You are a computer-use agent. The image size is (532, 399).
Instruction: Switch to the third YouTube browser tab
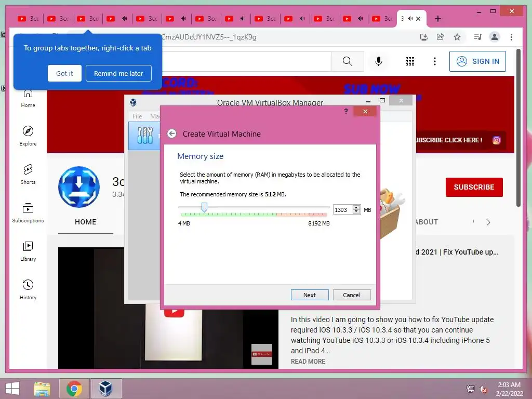point(87,19)
